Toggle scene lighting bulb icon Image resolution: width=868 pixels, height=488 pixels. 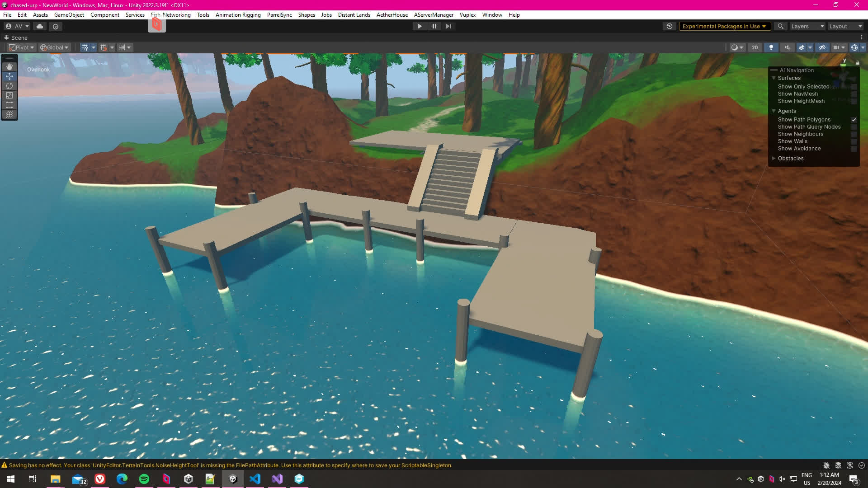[x=771, y=47]
